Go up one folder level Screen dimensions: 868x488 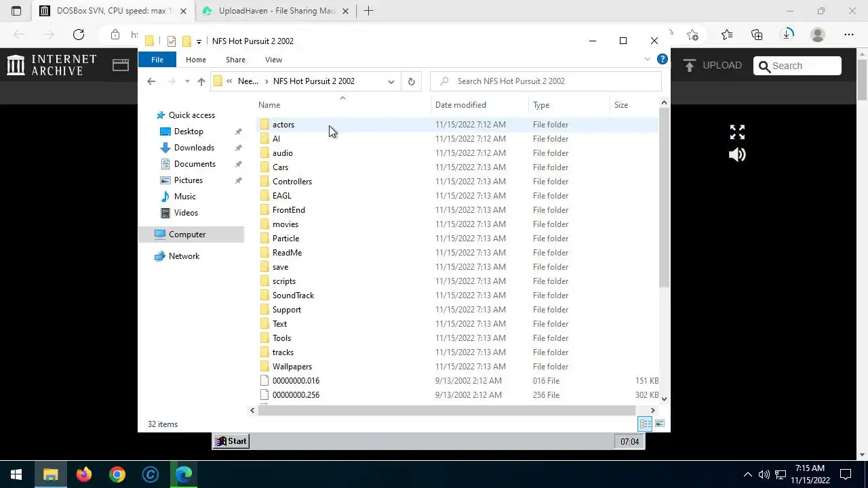201,81
